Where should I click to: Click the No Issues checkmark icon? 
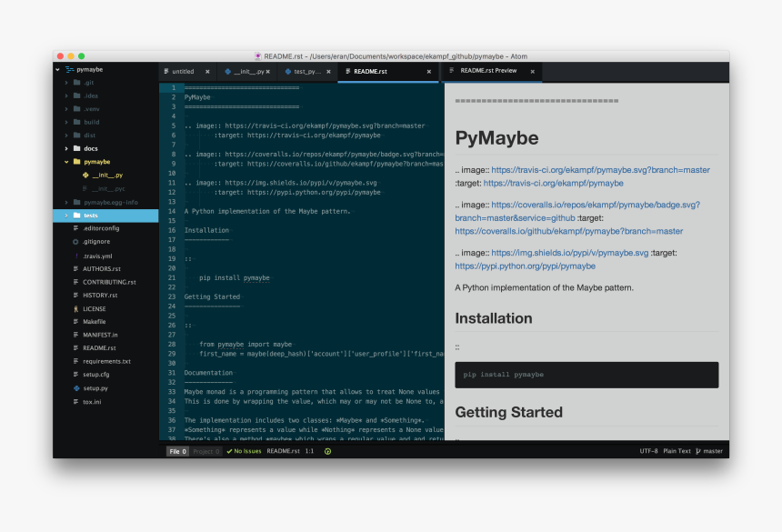pos(229,451)
